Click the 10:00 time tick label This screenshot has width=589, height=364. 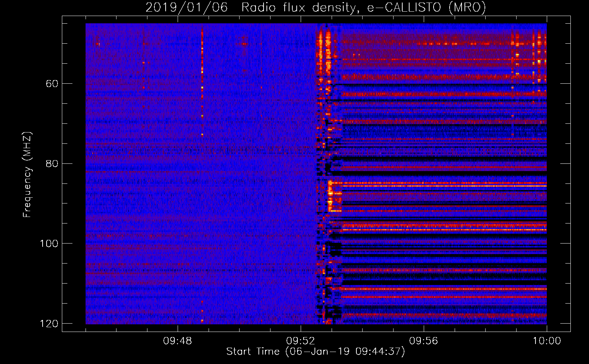tap(547, 341)
